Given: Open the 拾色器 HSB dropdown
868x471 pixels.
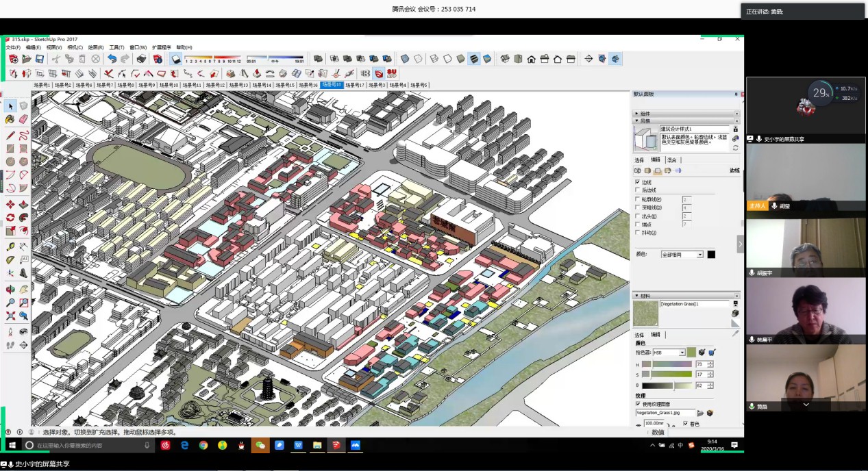Looking at the screenshot, I should pyautogui.click(x=668, y=353).
